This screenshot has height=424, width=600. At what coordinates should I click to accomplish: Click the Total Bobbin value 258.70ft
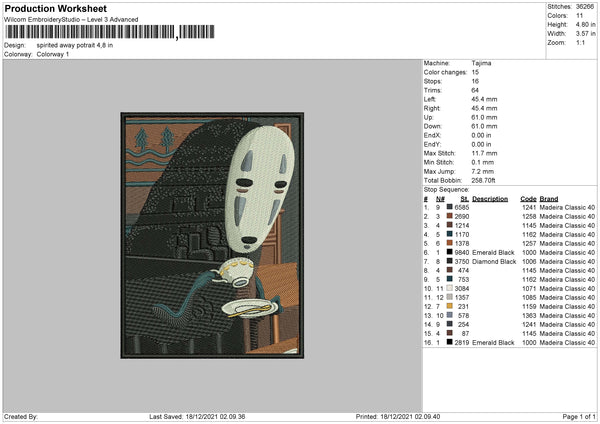pyautogui.click(x=483, y=180)
